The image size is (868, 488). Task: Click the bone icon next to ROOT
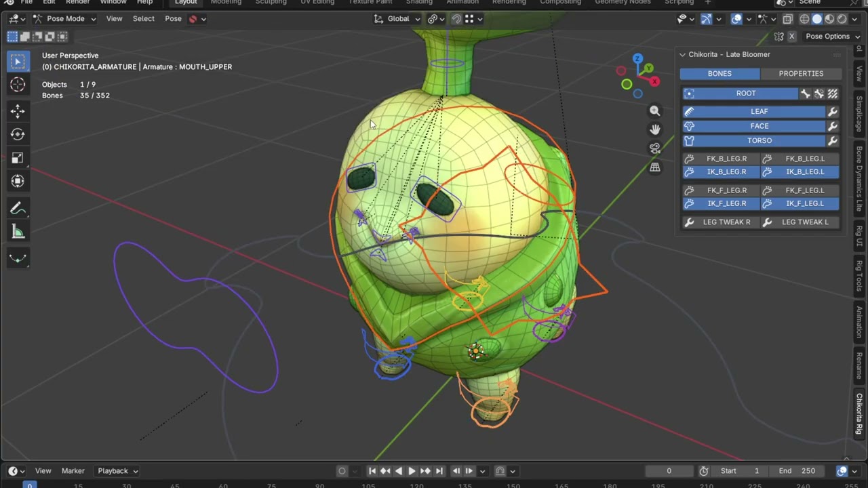805,94
